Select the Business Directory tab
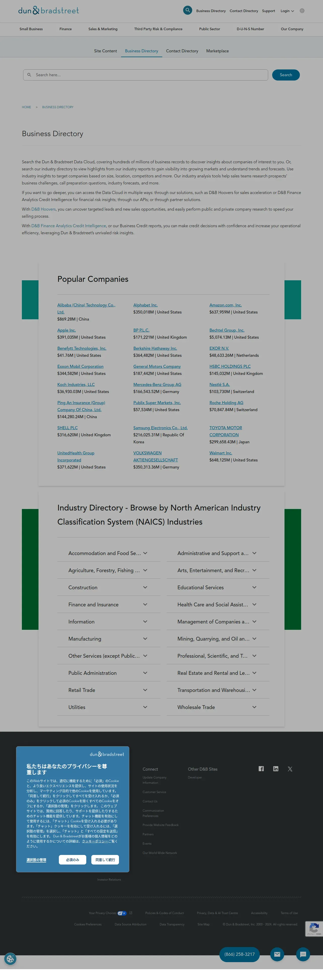Viewport: 323px width, 980px height. (142, 51)
